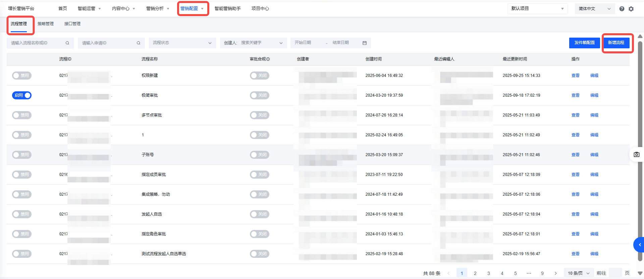Open the 流程状态 dropdown filter
The height and width of the screenshot is (279, 644).
[x=182, y=43]
